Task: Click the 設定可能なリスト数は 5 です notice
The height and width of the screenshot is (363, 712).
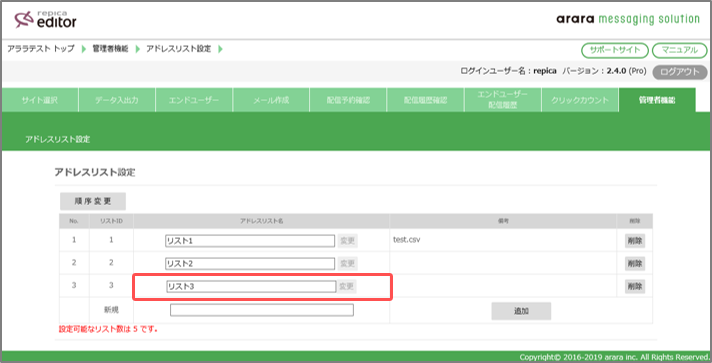Action: click(109, 328)
